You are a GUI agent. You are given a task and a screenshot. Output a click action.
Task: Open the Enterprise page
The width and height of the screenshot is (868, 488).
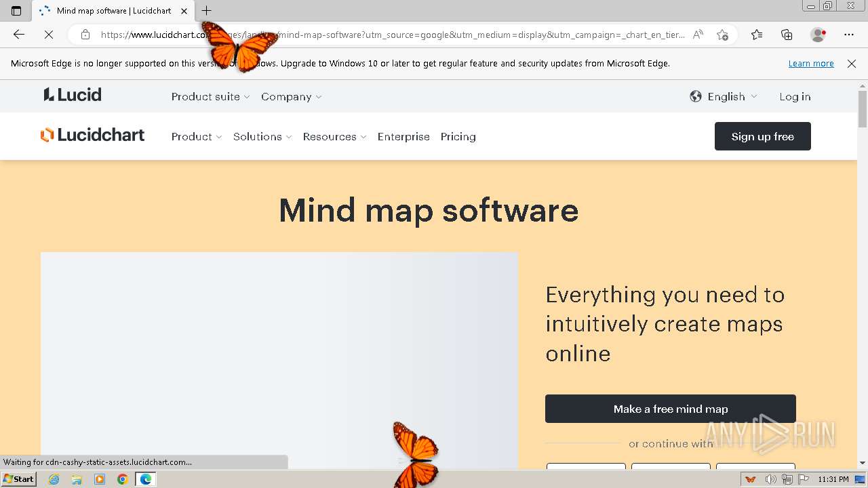point(403,136)
